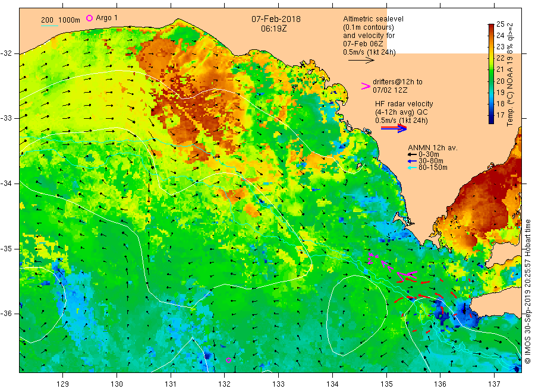The height and width of the screenshot is (392, 535).
Task: Click the magenta drifter chevron legend symbol
Action: (366, 86)
